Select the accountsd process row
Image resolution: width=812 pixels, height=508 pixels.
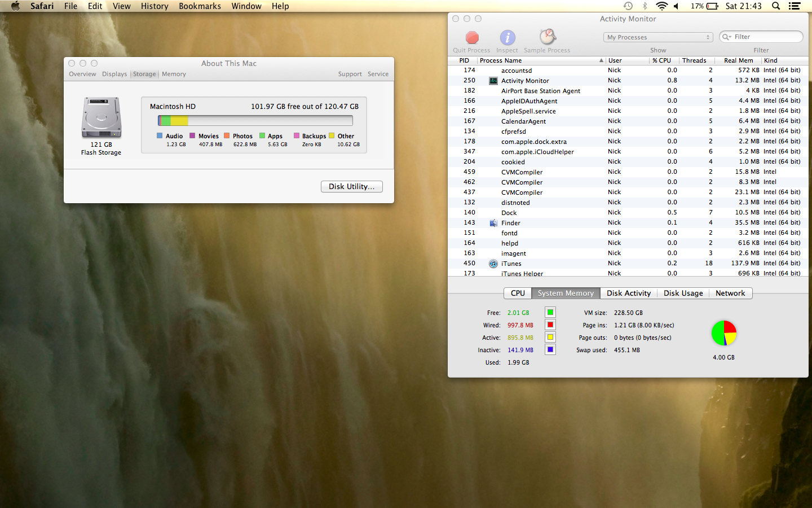(628, 71)
